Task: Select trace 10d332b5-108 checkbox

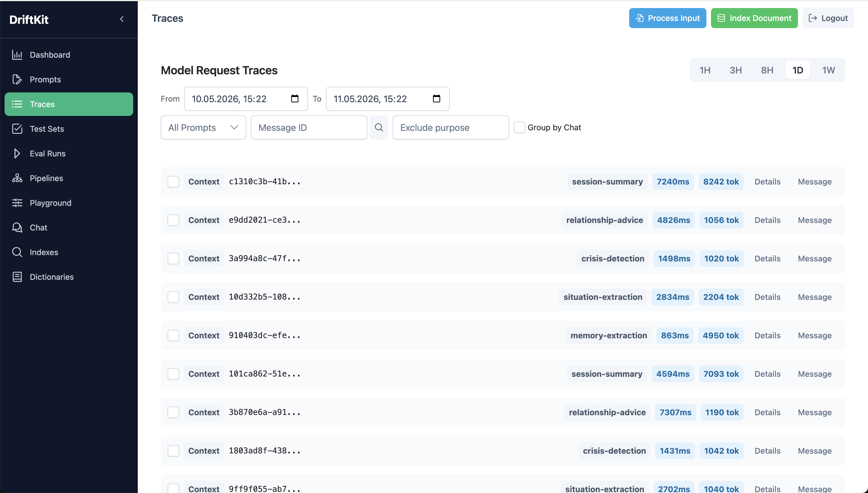Action: point(173,297)
